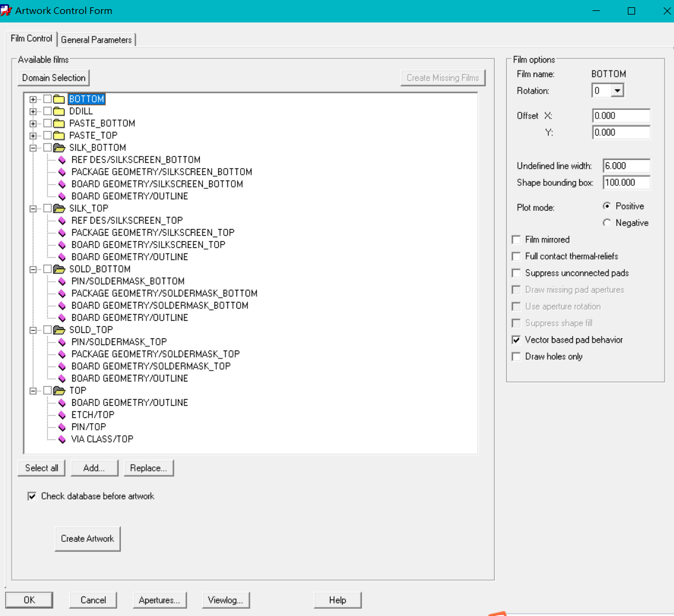The image size is (674, 616).
Task: Confirm with the OK button
Action: tap(29, 600)
